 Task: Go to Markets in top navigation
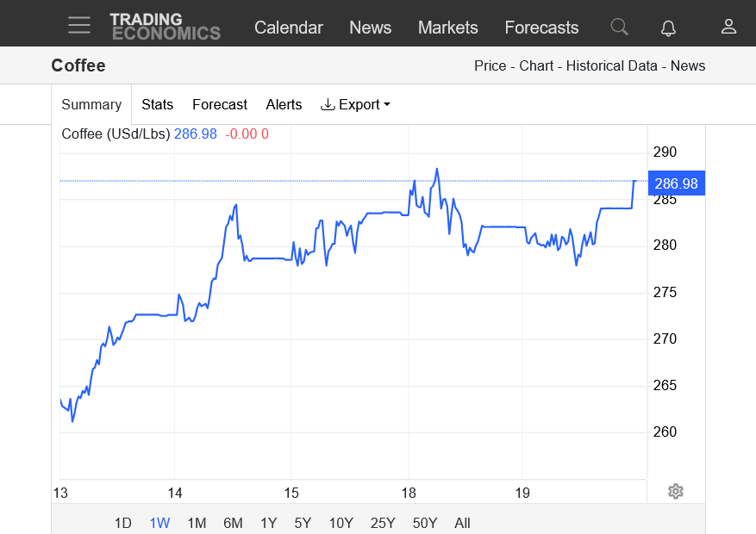447,28
